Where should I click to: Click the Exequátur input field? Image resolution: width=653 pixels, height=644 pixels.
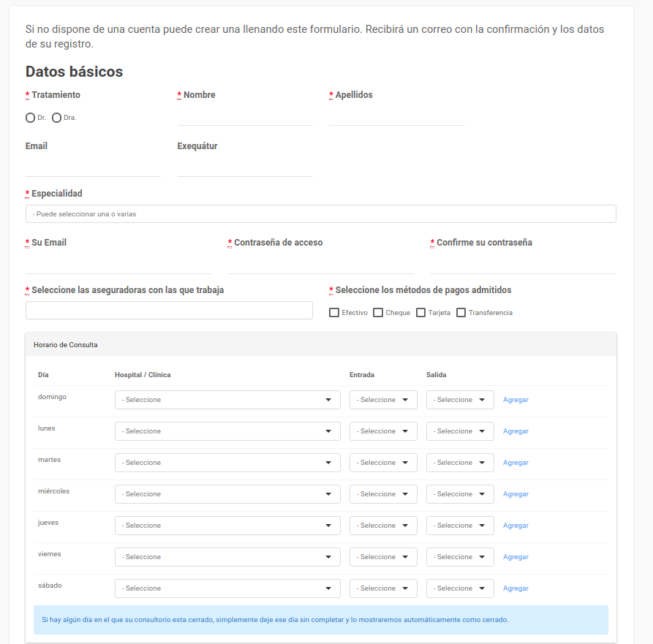pyautogui.click(x=245, y=167)
